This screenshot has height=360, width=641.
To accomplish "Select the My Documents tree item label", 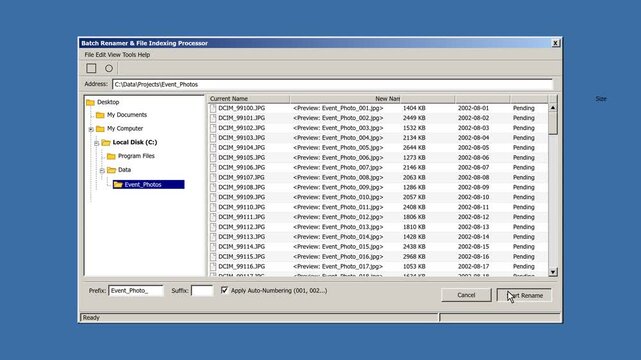I will 127,115.
